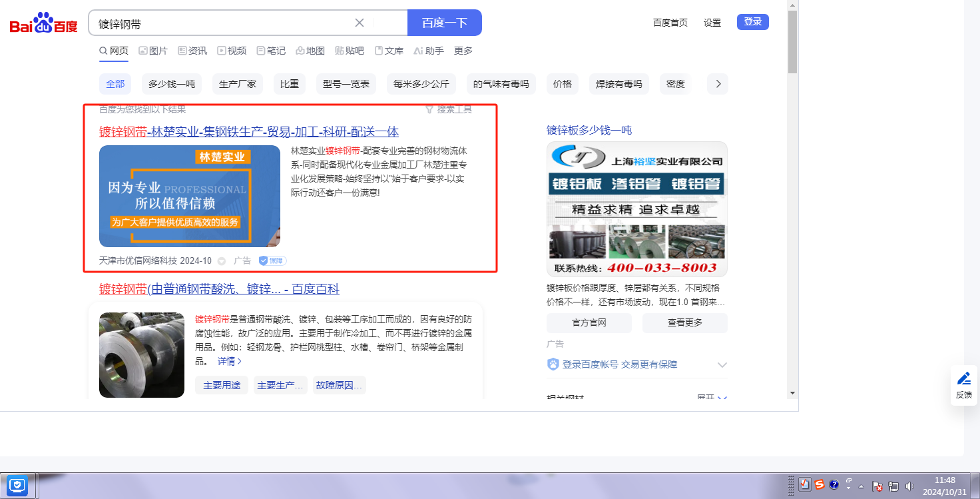Select the 生产厂家 filter chip
The height and width of the screenshot is (499, 980).
238,84
